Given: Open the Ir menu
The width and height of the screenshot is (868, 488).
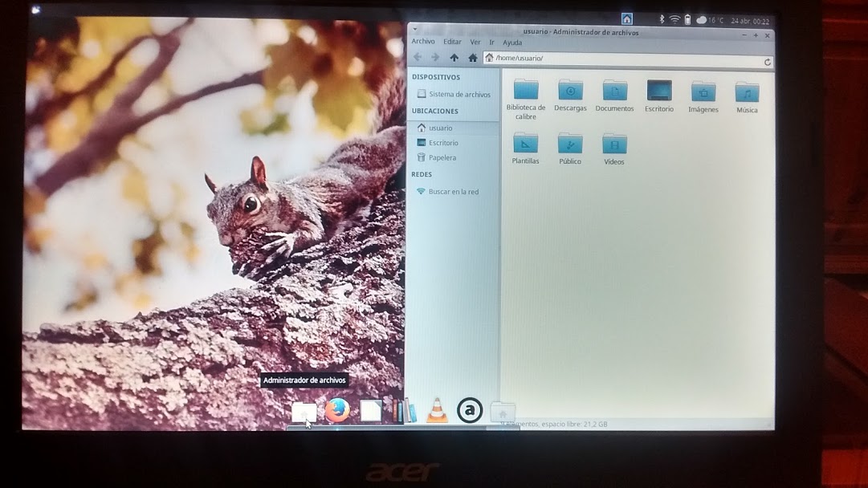Looking at the screenshot, I should pos(491,42).
